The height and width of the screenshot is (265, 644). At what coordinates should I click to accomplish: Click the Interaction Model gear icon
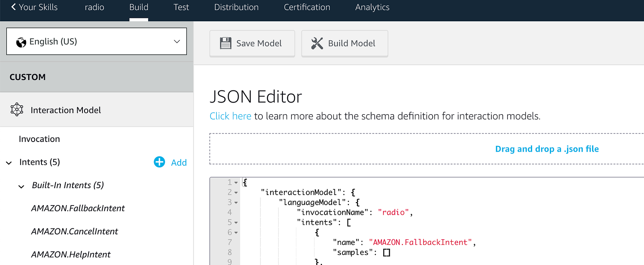click(17, 109)
